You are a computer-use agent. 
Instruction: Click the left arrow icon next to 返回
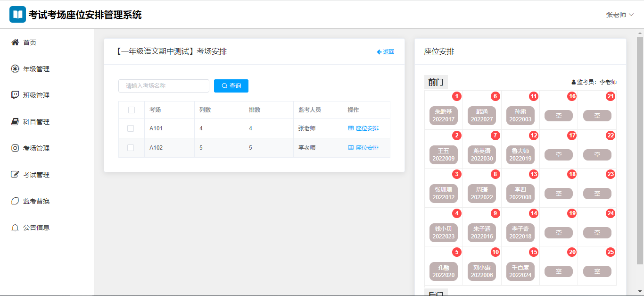[379, 52]
